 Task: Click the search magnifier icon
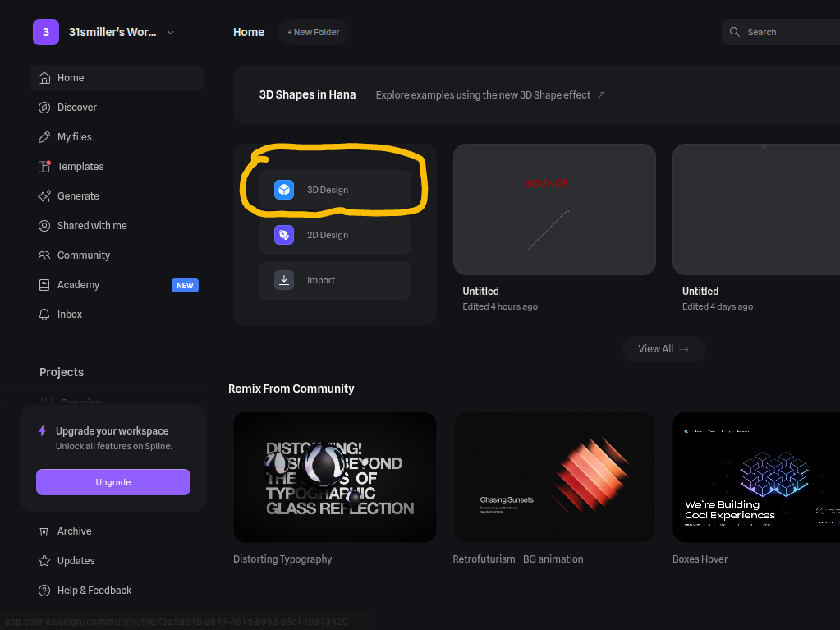(734, 32)
